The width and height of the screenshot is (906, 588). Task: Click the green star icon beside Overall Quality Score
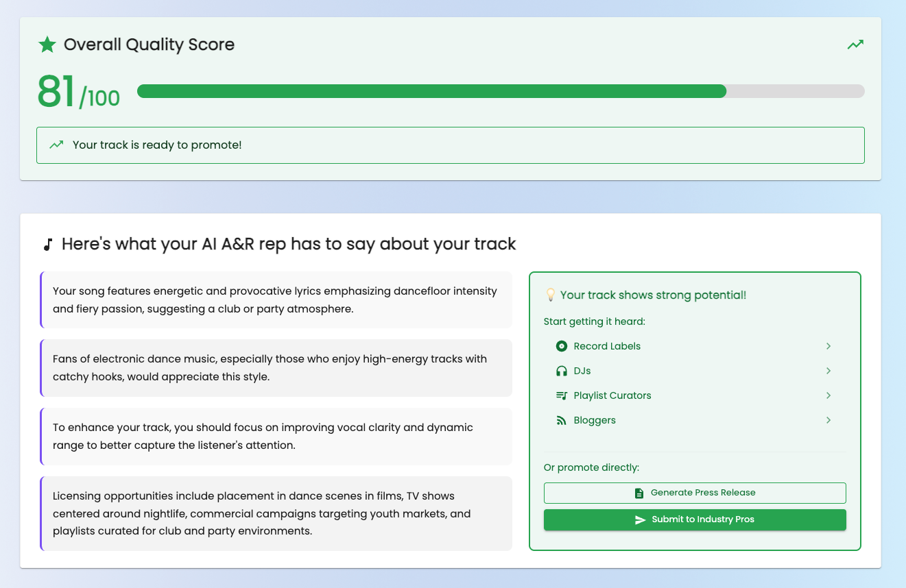pyautogui.click(x=47, y=45)
